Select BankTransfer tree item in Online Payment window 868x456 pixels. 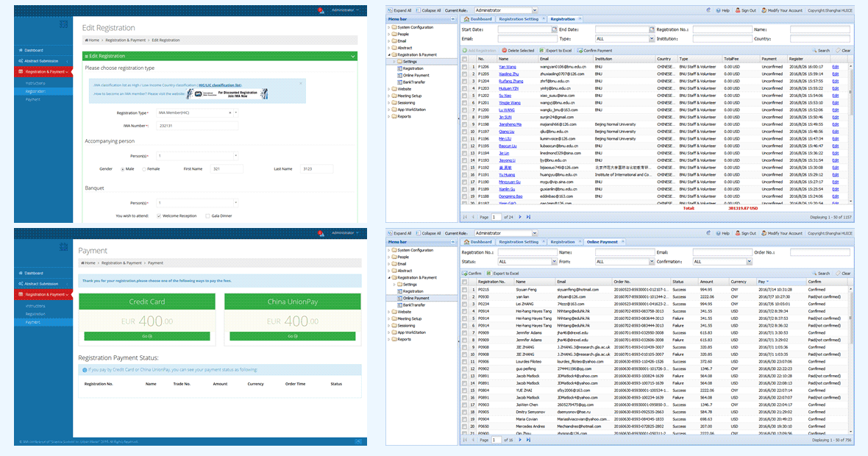(414, 305)
